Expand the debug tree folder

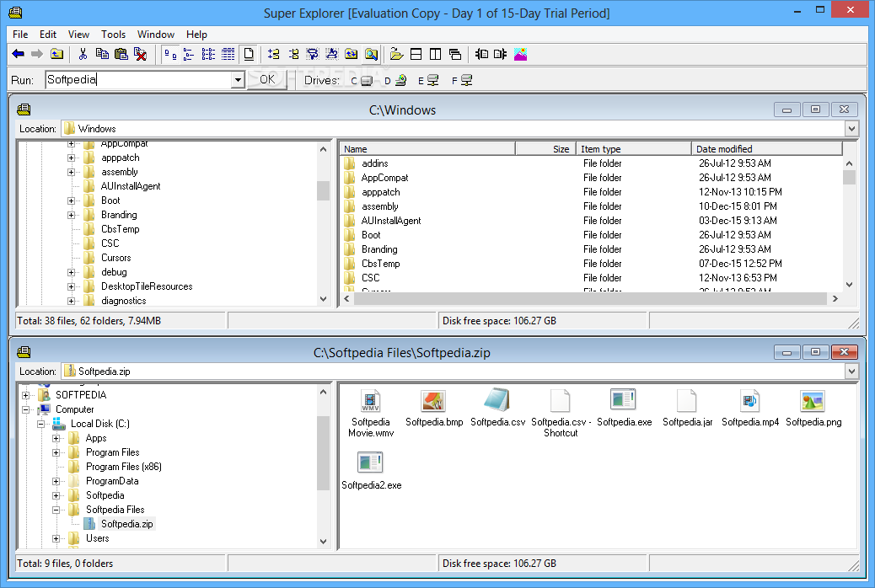(72, 273)
